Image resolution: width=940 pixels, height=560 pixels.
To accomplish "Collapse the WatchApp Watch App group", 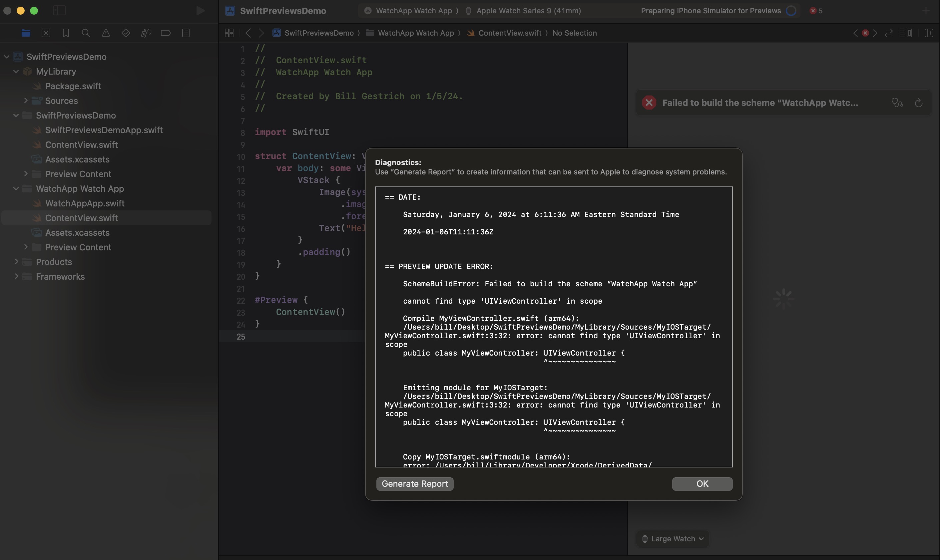I will tap(16, 188).
